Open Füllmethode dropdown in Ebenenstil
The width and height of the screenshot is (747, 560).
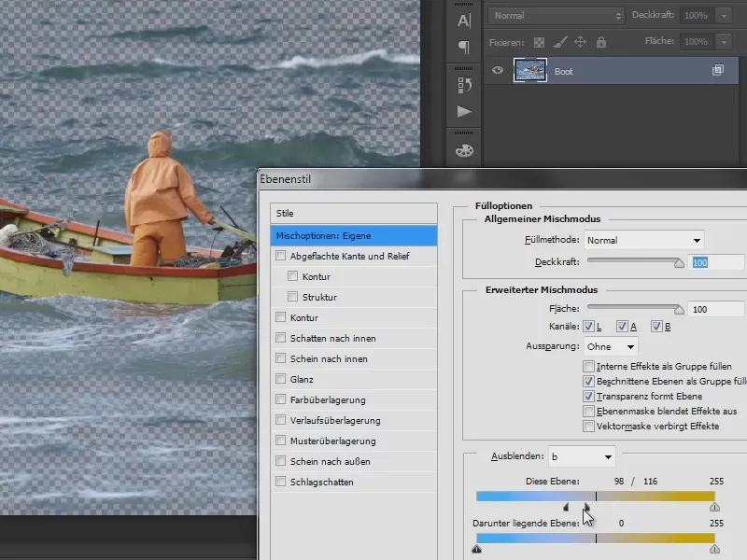(x=644, y=240)
